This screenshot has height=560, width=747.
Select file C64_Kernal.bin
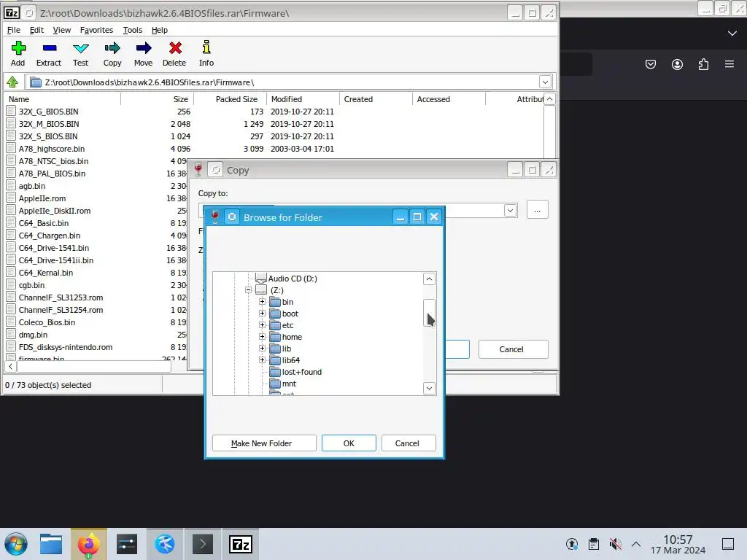pyautogui.click(x=46, y=273)
